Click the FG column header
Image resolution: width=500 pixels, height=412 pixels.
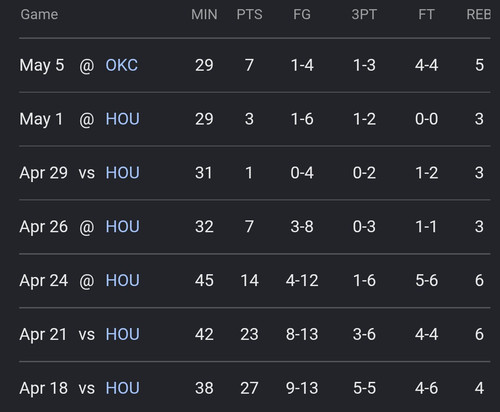coord(302,14)
